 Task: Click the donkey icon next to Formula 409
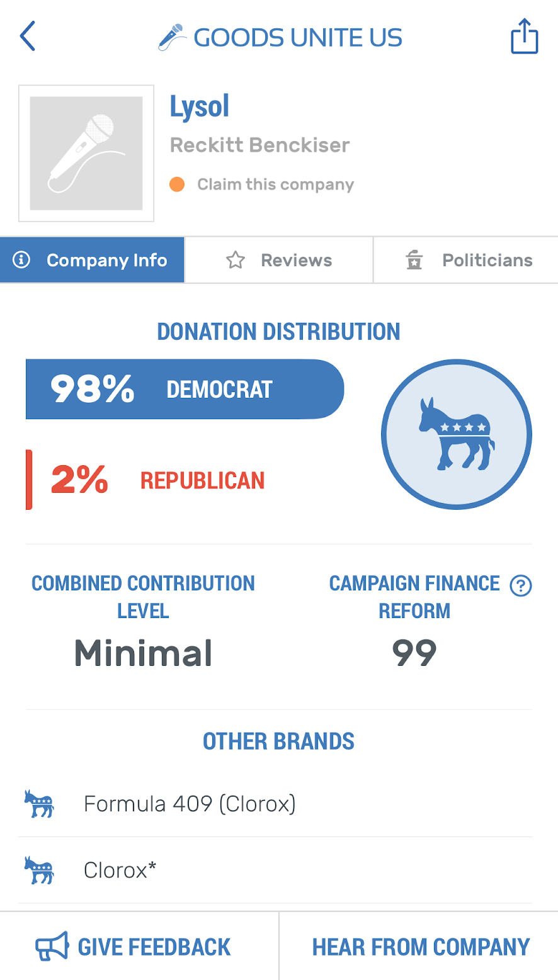[39, 804]
